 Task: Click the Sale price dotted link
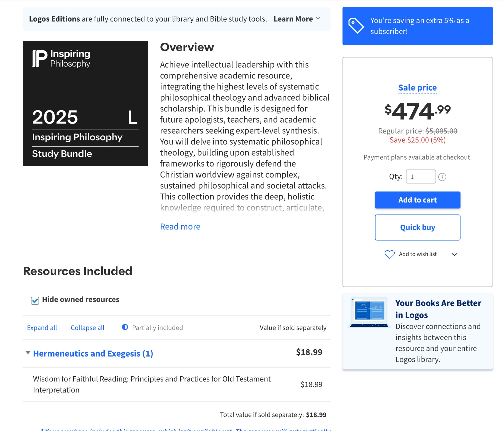(417, 88)
